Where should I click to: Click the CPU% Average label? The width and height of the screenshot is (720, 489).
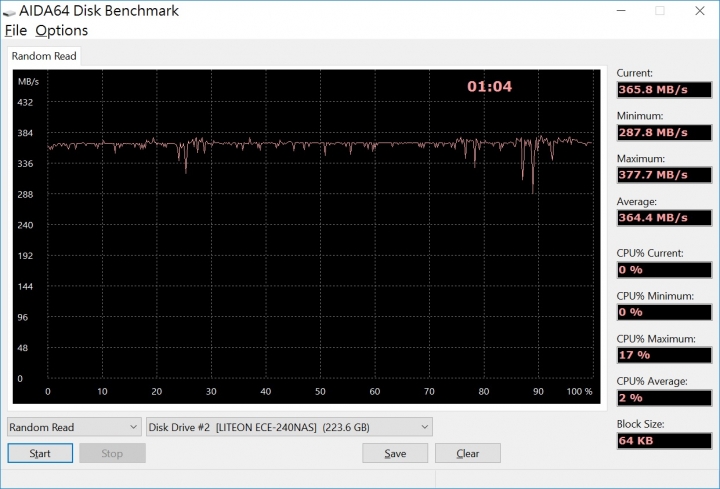click(652, 381)
